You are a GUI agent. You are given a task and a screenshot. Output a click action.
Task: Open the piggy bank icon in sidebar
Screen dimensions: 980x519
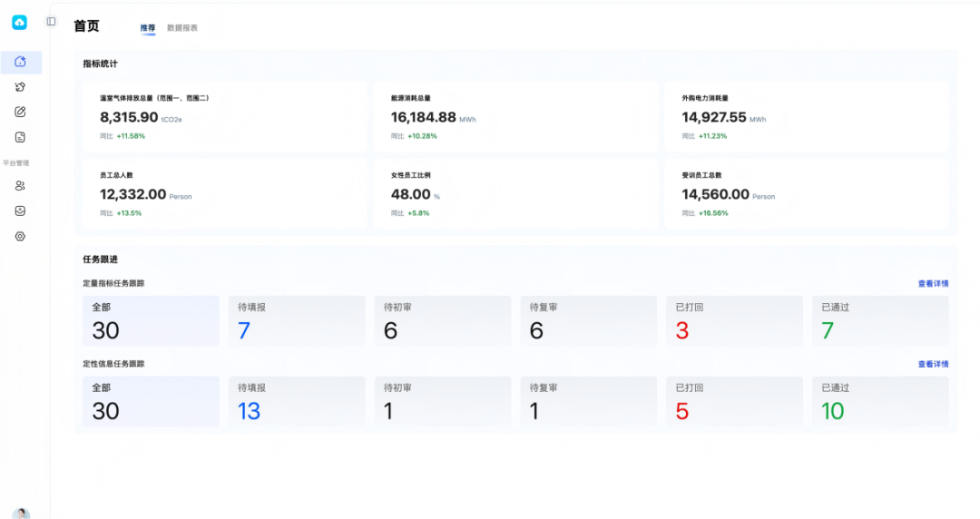pyautogui.click(x=21, y=87)
